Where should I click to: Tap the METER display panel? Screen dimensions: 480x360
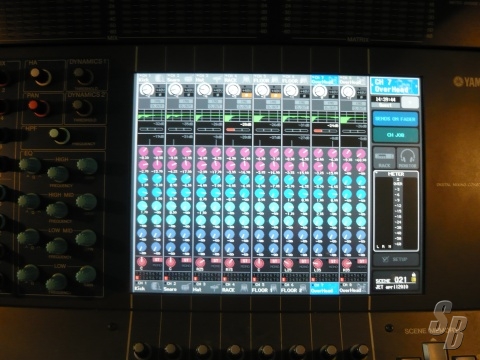tap(396, 211)
